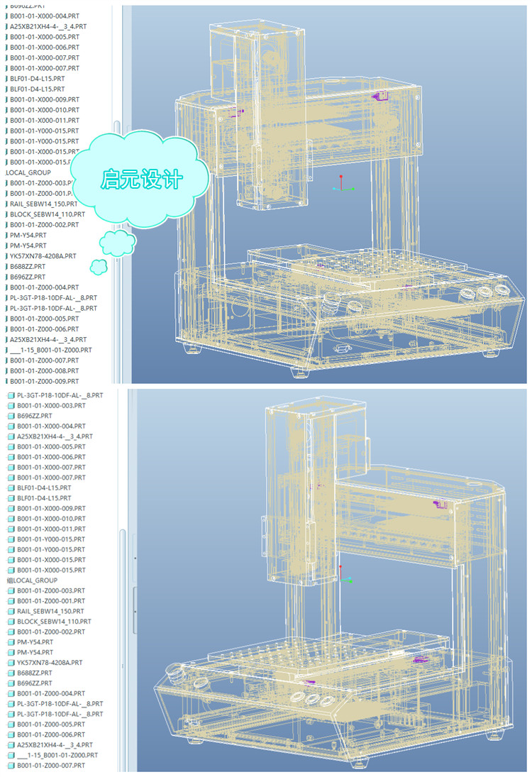Select B688ZZ.PRT in the upper tree
This screenshot has height=777, width=532.
[28, 267]
